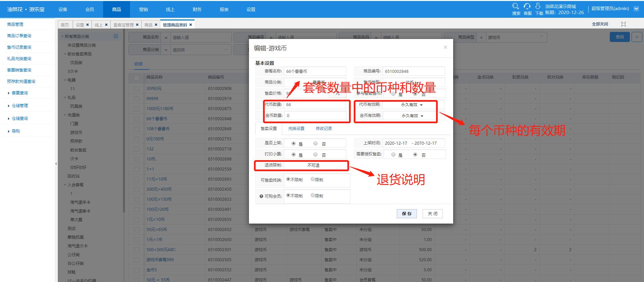Open the 搜索 search icon in header

[516, 6]
